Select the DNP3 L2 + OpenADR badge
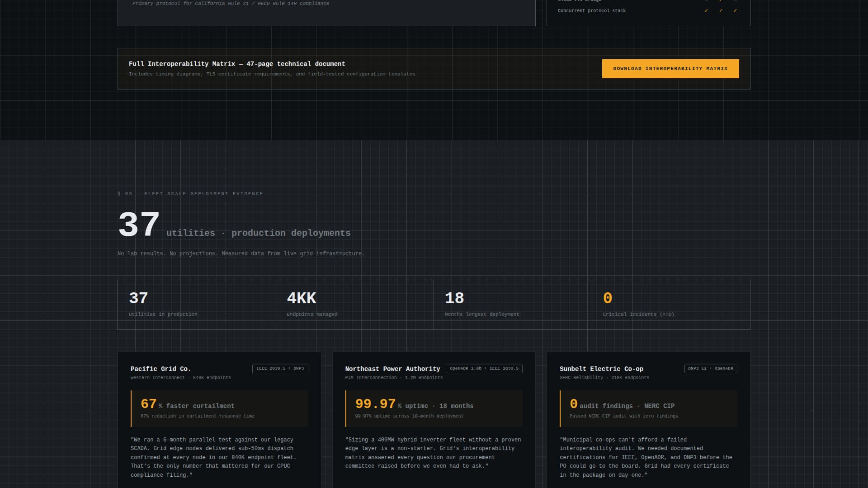 [711, 368]
